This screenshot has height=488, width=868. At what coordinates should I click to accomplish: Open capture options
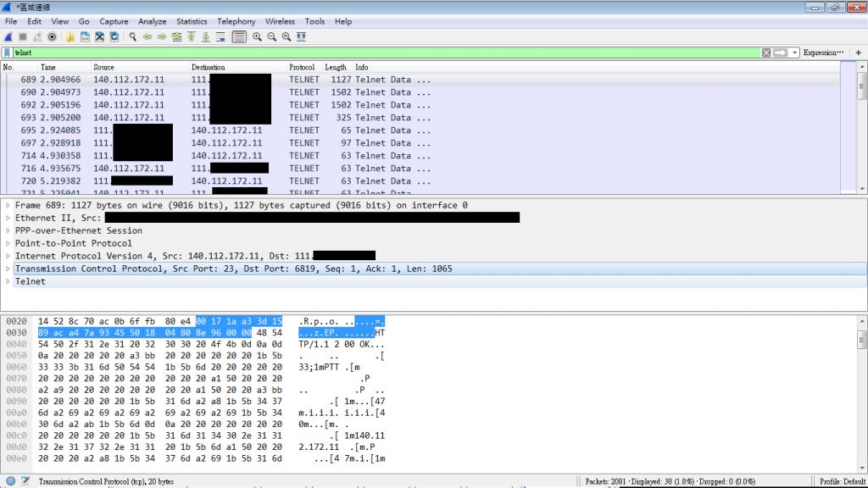tap(52, 37)
